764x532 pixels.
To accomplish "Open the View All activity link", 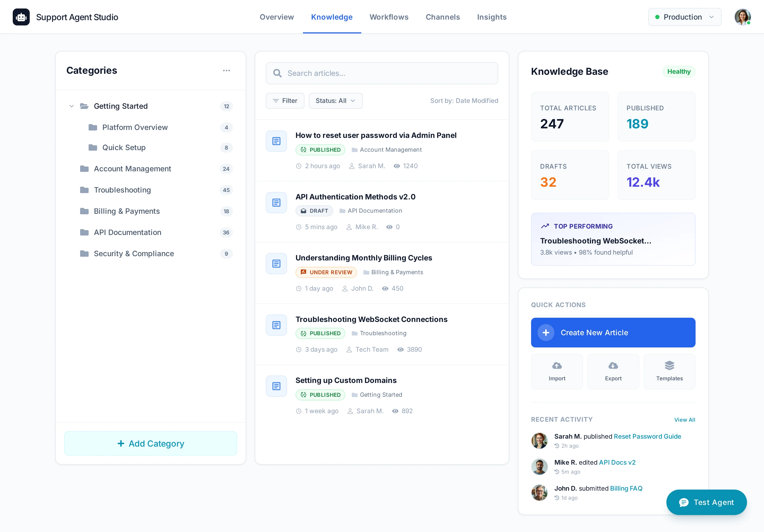I will point(684,420).
